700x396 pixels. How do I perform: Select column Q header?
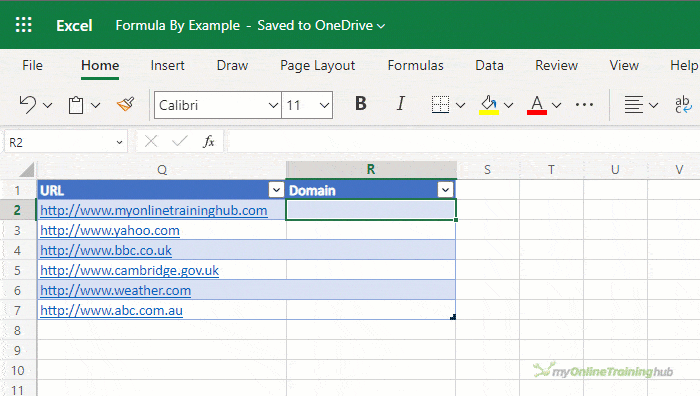pyautogui.click(x=162, y=170)
